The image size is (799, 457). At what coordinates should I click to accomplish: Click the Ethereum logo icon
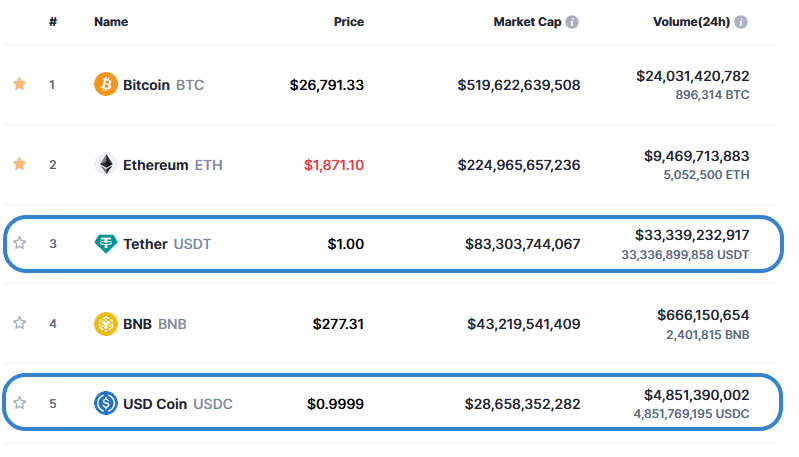coord(105,165)
